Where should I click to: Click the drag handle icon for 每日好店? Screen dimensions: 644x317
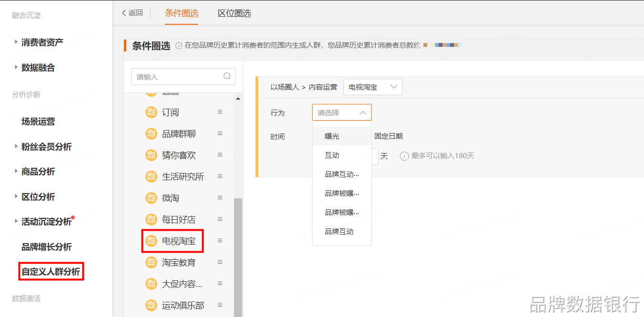pos(220,219)
